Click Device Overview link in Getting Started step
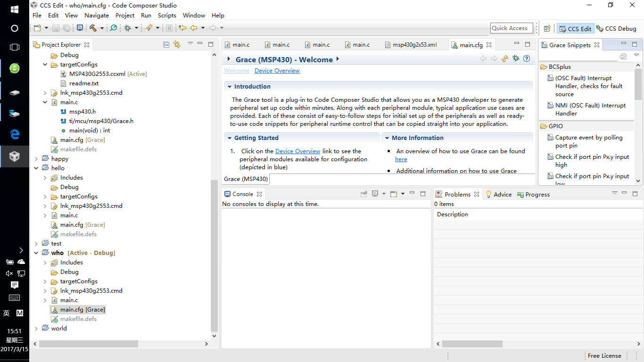 point(298,151)
